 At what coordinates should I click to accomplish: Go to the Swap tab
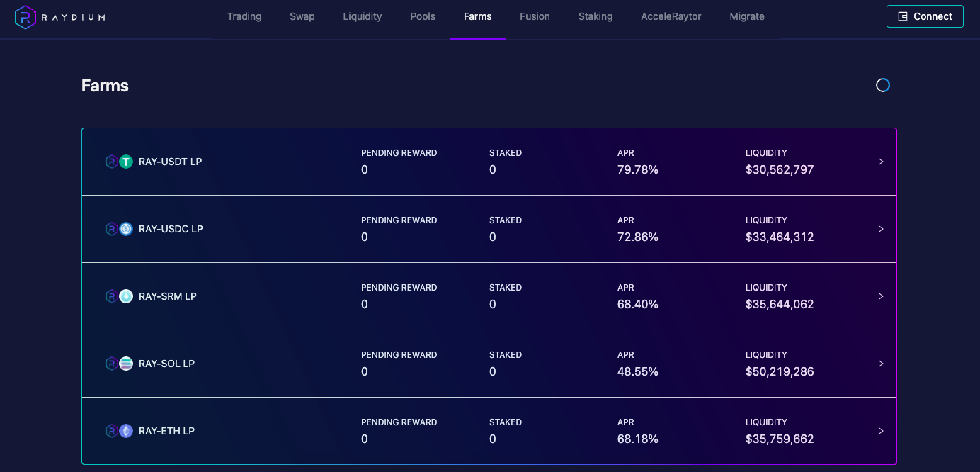(x=302, y=16)
